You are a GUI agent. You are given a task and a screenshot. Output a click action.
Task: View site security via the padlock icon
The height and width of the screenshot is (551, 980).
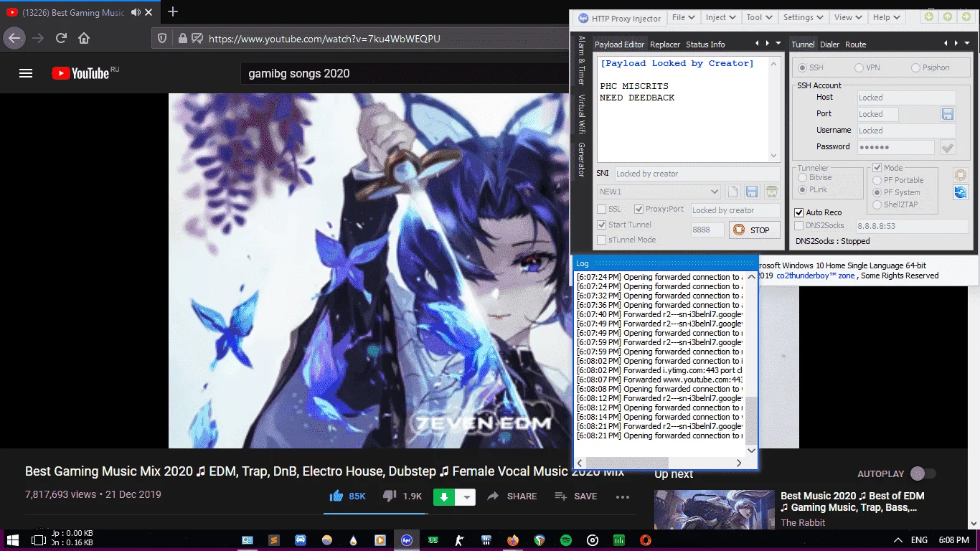coord(182,39)
